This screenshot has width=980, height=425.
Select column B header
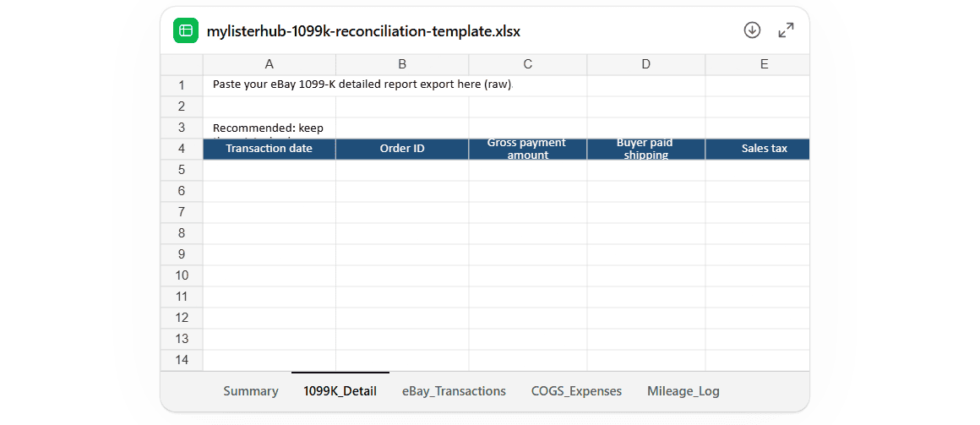[402, 64]
